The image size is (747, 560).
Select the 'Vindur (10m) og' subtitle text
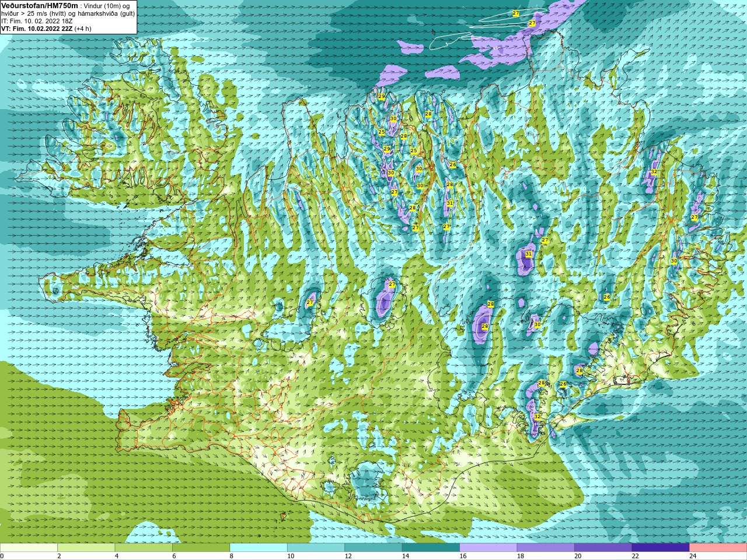click(107, 6)
